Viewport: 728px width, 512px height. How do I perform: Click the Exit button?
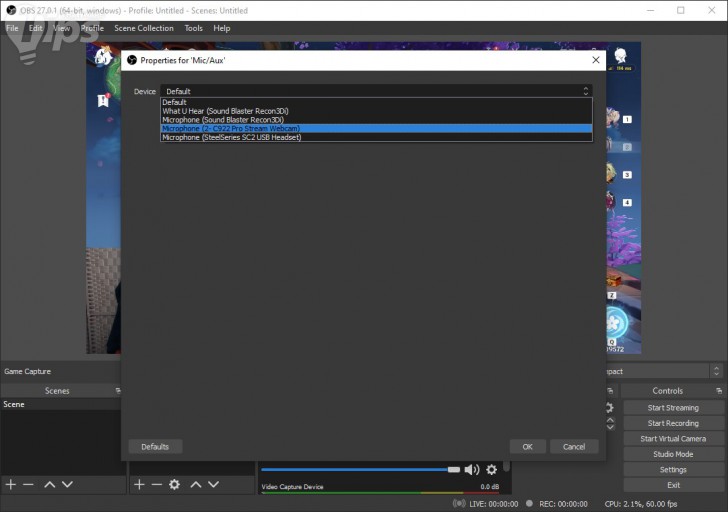click(x=673, y=485)
